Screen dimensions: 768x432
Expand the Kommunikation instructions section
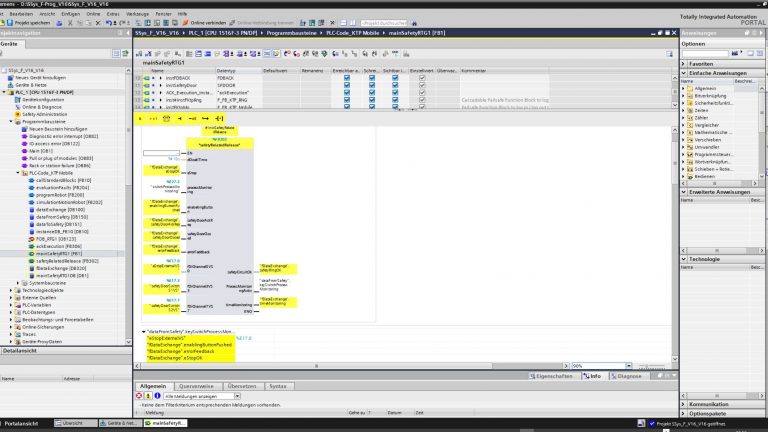pos(684,405)
